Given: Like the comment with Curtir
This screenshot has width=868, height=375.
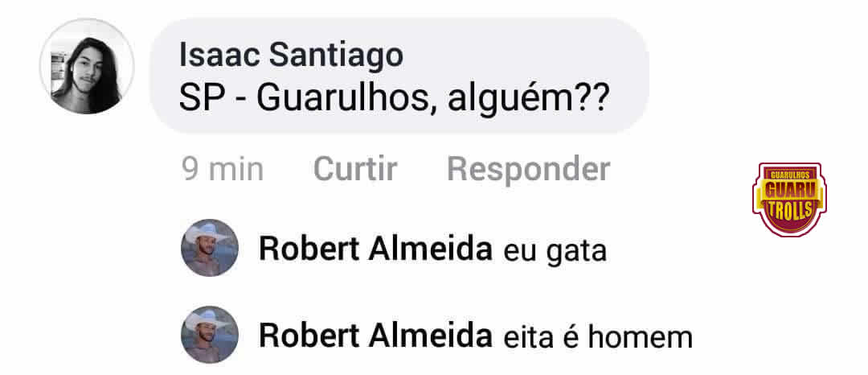Looking at the screenshot, I should [x=355, y=169].
